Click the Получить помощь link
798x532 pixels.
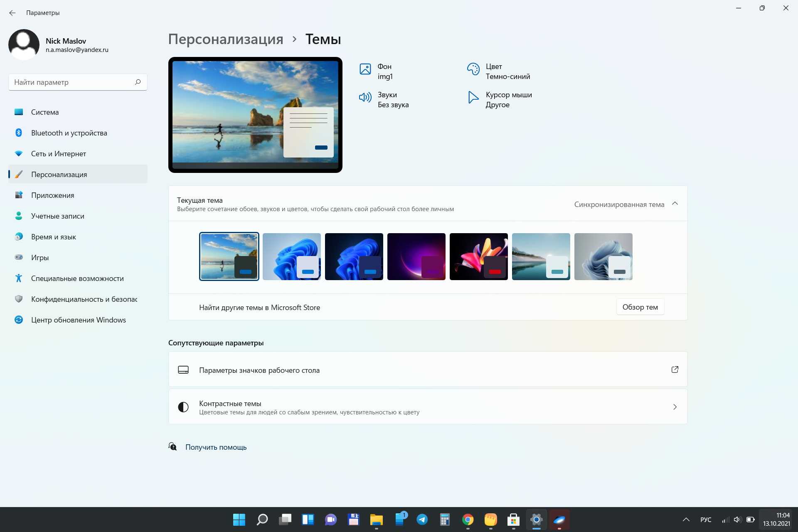tap(216, 447)
